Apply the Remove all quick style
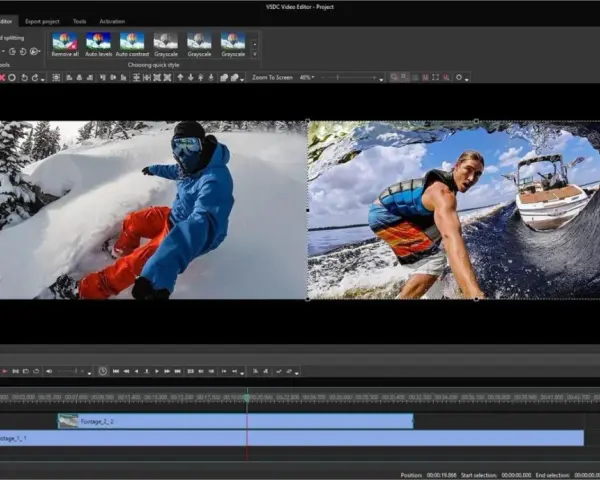 tap(65, 44)
